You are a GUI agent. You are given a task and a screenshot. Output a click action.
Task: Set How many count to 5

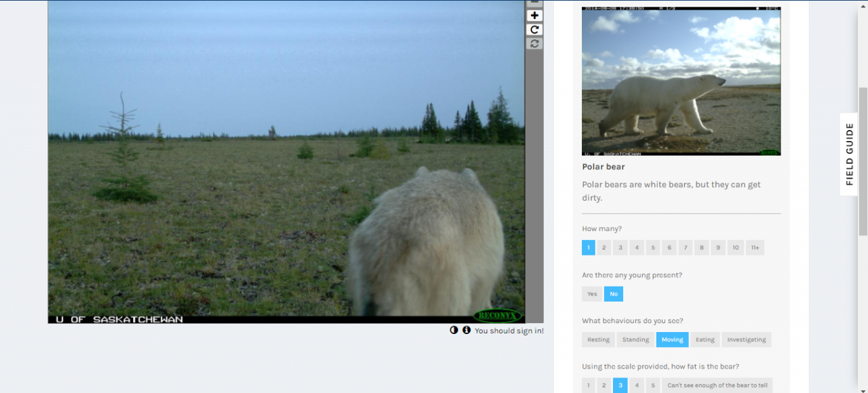click(x=653, y=247)
